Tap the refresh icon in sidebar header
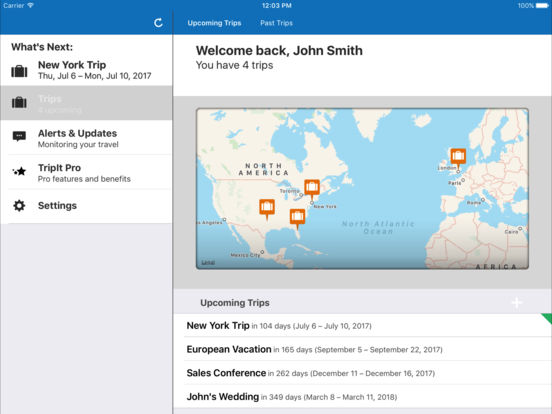 point(158,23)
